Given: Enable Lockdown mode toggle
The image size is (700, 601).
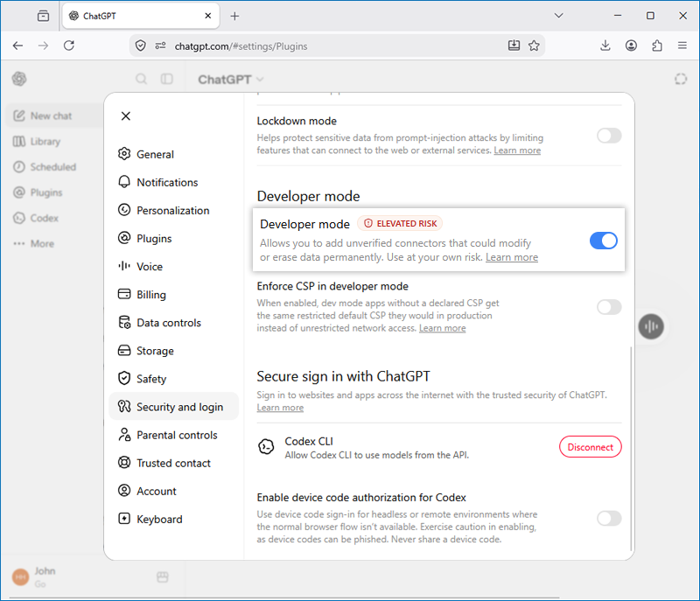Looking at the screenshot, I should (x=609, y=136).
